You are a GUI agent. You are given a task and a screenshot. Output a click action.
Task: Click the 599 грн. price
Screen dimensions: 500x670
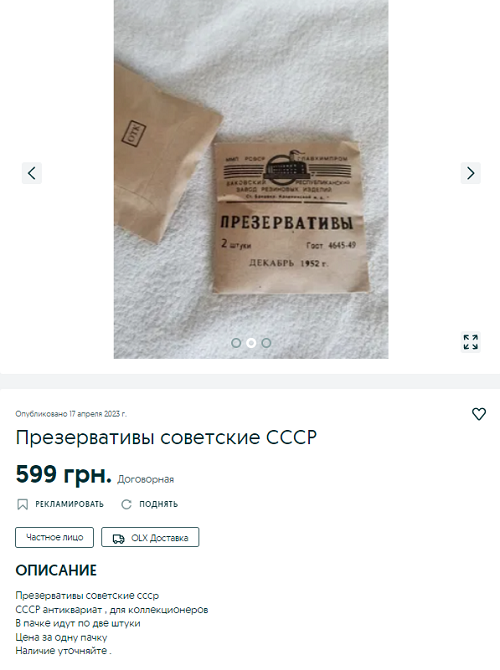pyautogui.click(x=63, y=474)
